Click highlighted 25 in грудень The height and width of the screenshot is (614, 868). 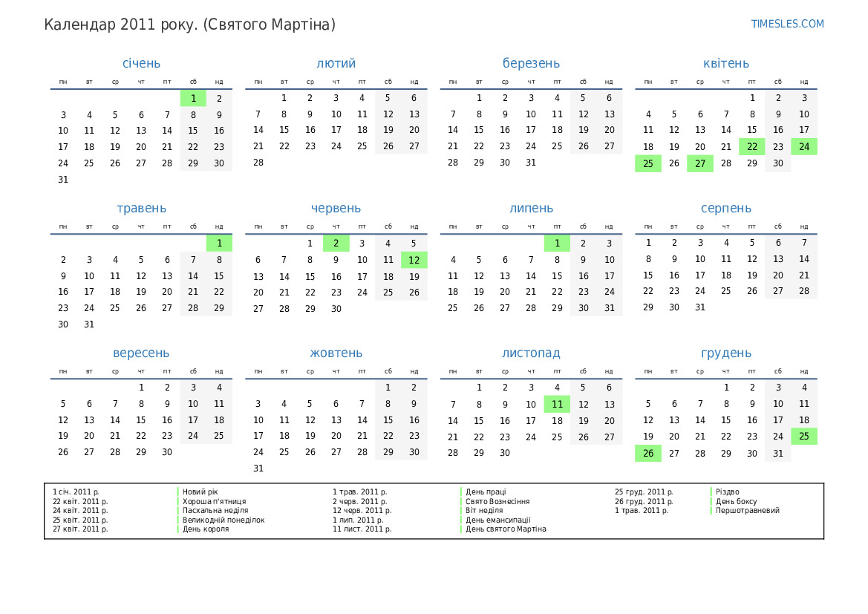804,437
